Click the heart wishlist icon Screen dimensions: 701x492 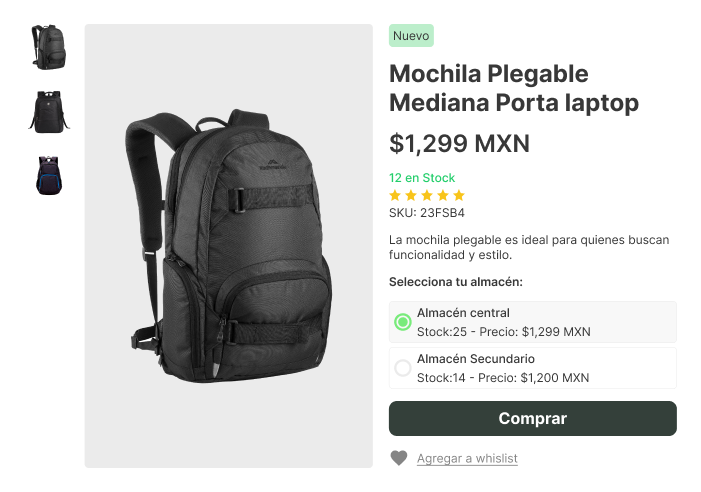coord(399,458)
